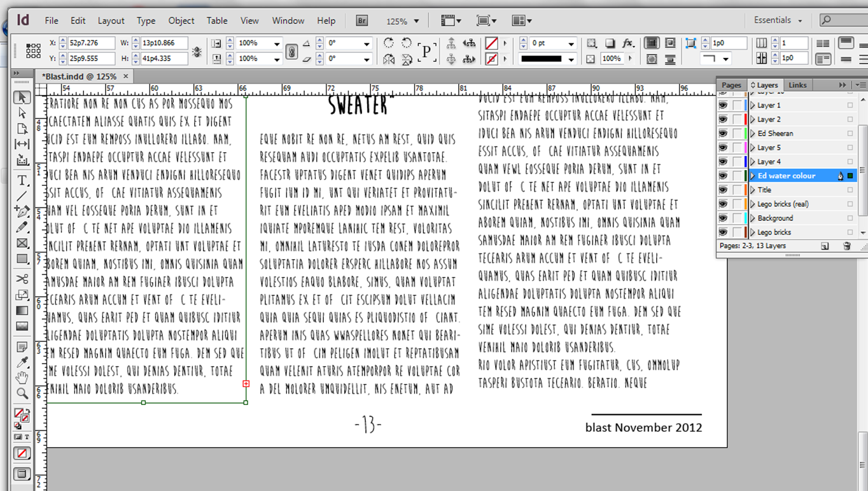Open the Object menu
868x491 pixels.
click(181, 20)
